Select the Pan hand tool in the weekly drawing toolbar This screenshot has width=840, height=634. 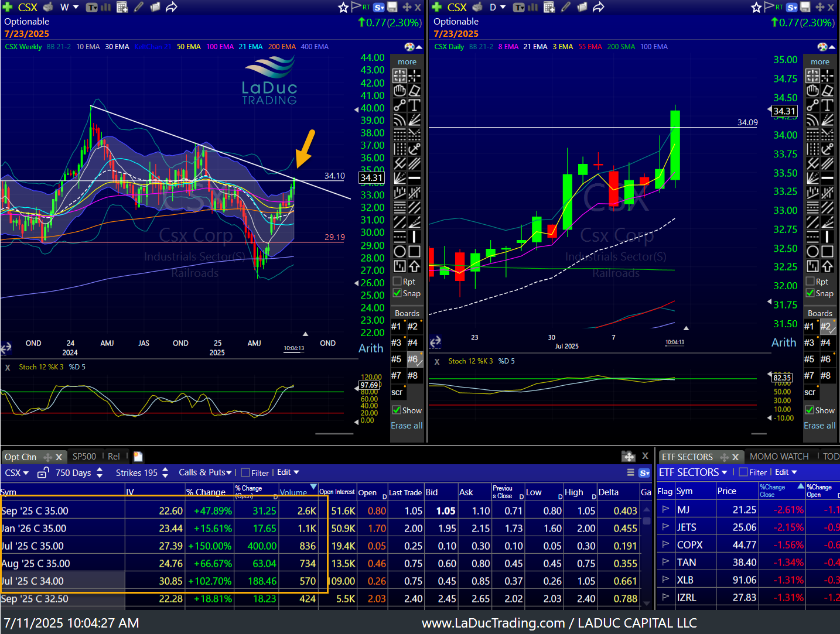(399, 90)
